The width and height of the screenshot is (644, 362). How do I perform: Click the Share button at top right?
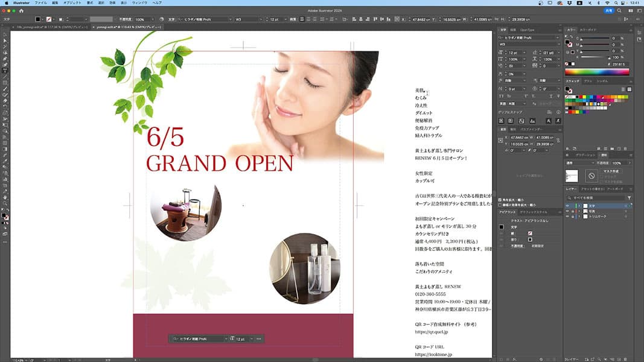coord(607,11)
